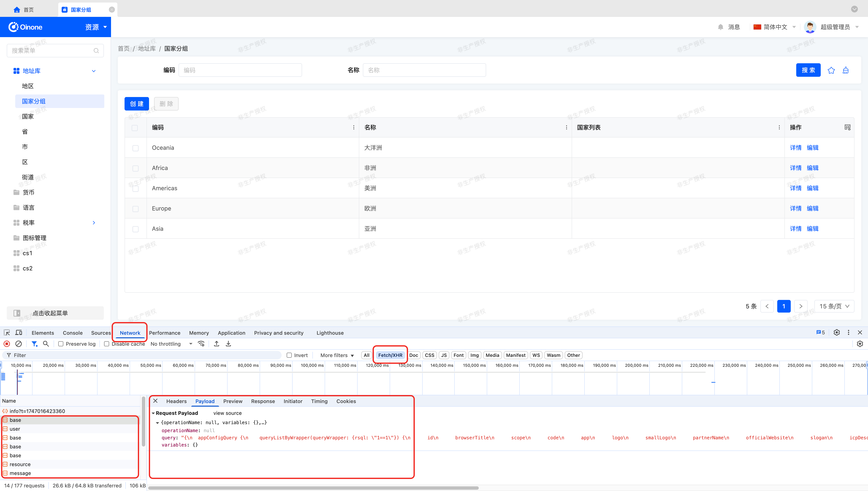Viewport: 868px width, 491px height.
Task: Open the DevTools settings gear
Action: pyautogui.click(x=837, y=333)
